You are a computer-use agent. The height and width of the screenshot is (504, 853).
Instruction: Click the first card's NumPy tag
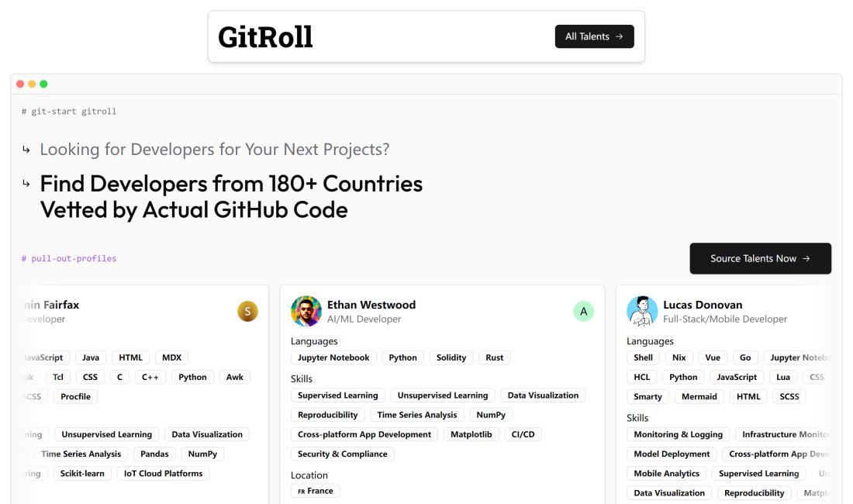[x=202, y=454]
